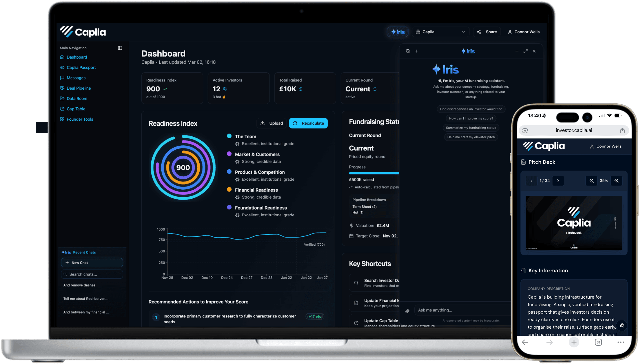Navigate to Cap Table page
Image resolution: width=639 pixels, height=364 pixels.
[x=76, y=109]
